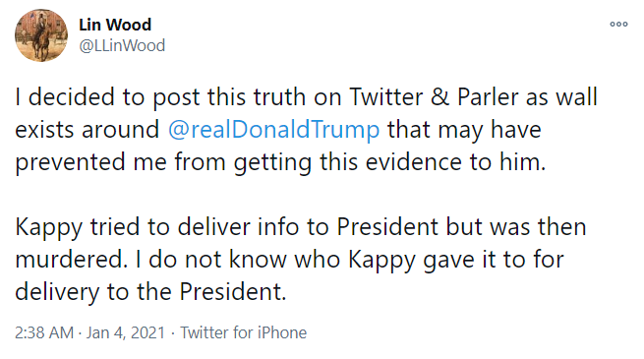Click the ampersand between Twitter and Parler
The width and height of the screenshot is (644, 359).
pos(439,97)
